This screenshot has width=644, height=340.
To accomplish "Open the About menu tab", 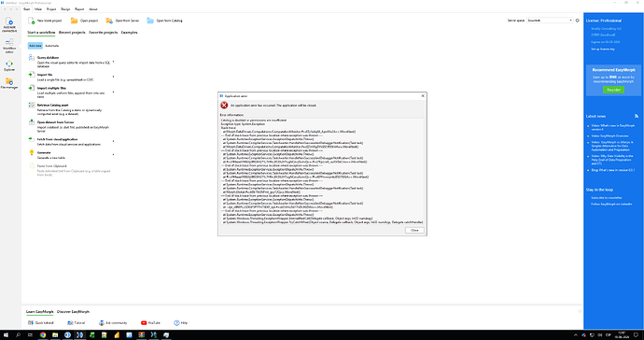I will [93, 9].
